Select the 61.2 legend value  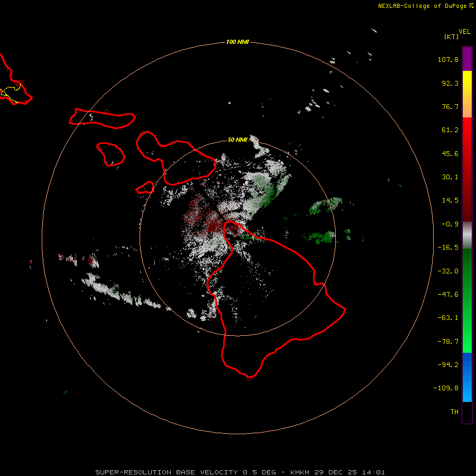point(450,130)
